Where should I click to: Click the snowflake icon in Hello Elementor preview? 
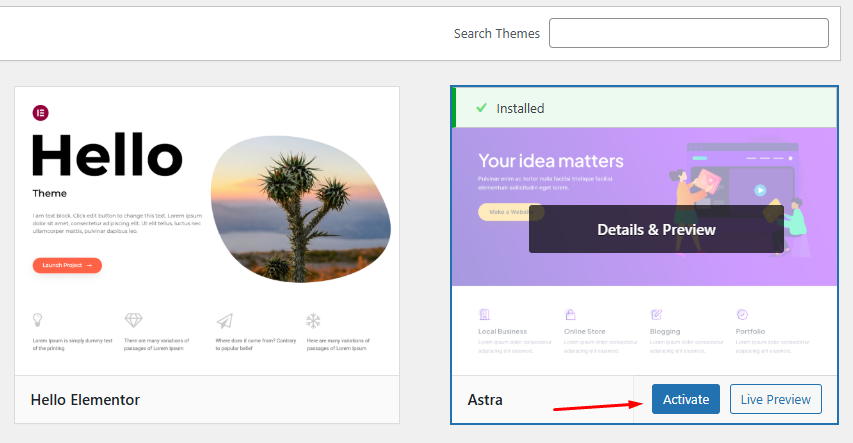click(313, 320)
